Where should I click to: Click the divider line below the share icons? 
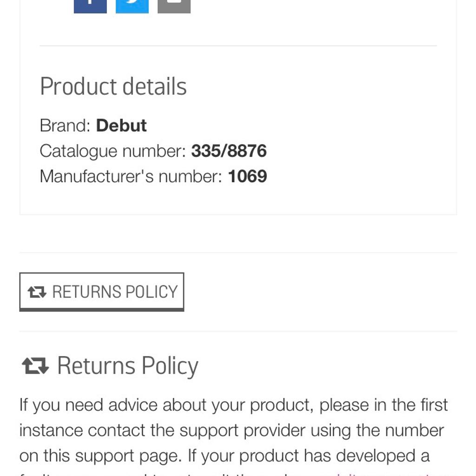(x=238, y=46)
